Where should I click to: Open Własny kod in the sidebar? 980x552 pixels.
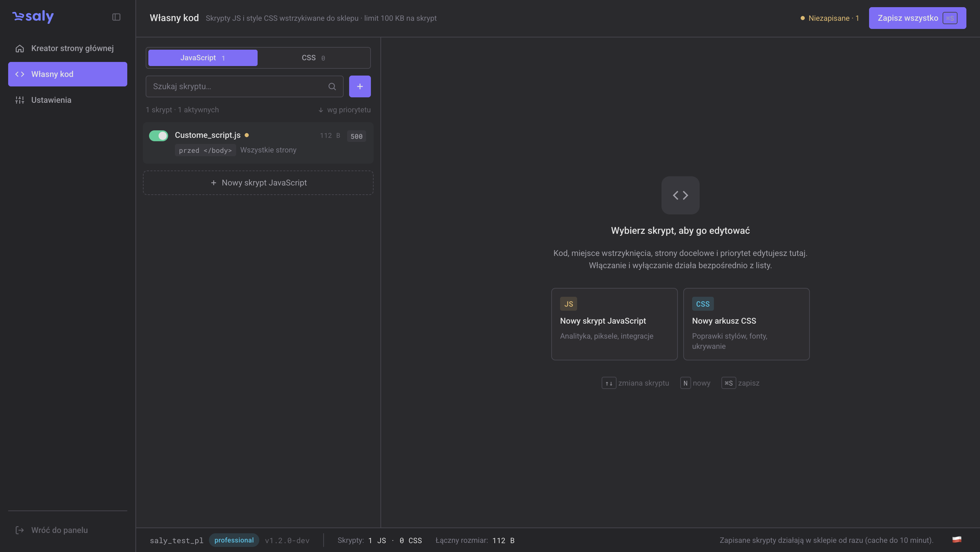(68, 74)
